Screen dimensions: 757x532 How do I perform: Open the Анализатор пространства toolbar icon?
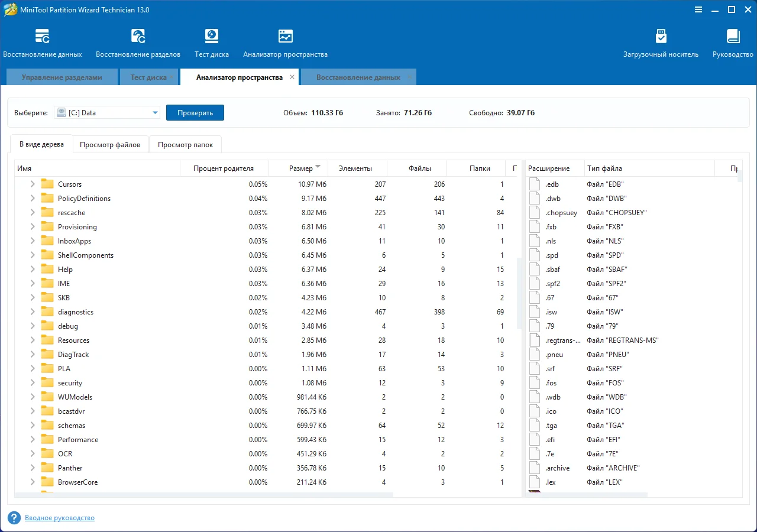coord(285,37)
